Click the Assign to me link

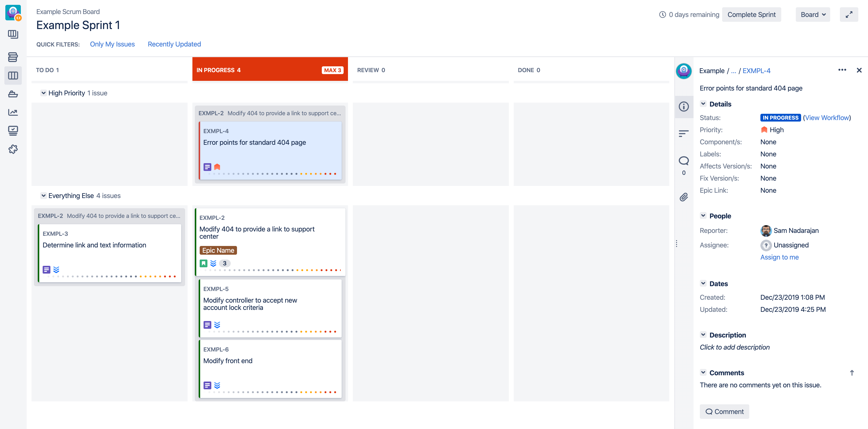[x=779, y=257]
